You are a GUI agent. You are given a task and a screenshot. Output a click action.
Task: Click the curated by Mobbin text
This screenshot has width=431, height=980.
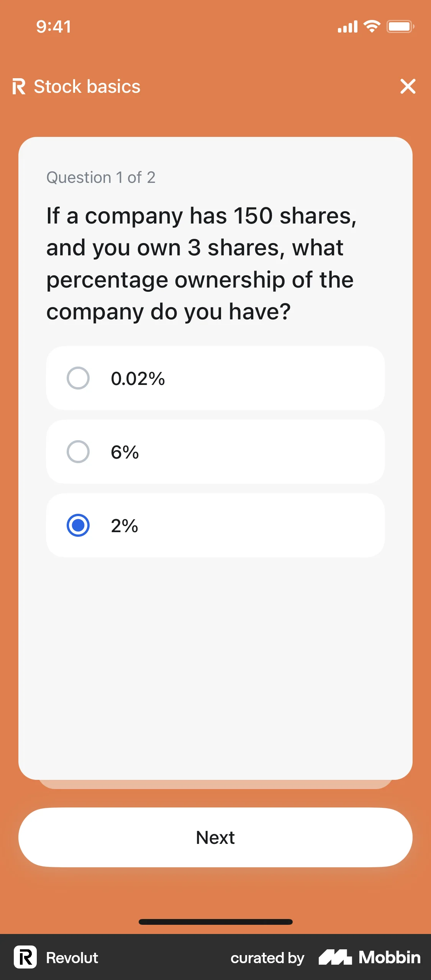coord(267,957)
